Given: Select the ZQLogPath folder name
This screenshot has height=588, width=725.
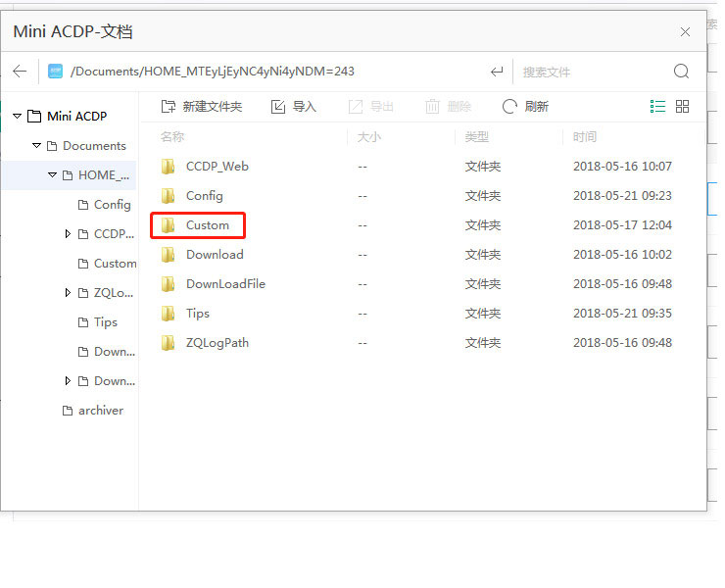Looking at the screenshot, I should (x=217, y=343).
